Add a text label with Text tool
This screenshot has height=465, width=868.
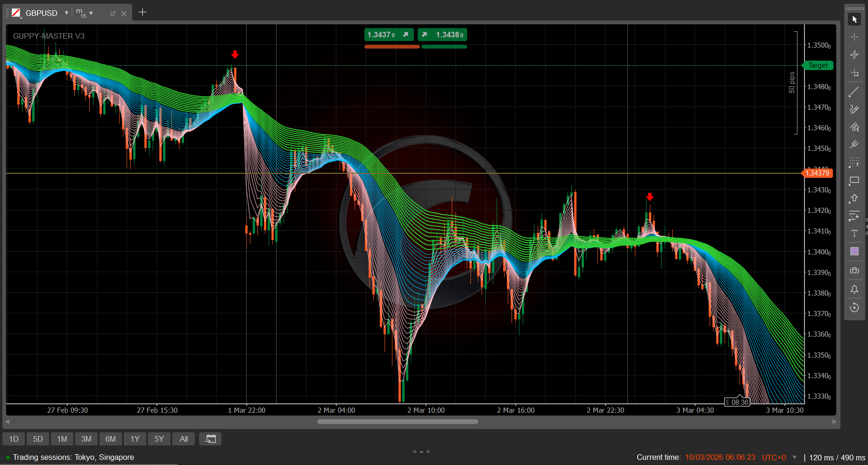pyautogui.click(x=854, y=233)
